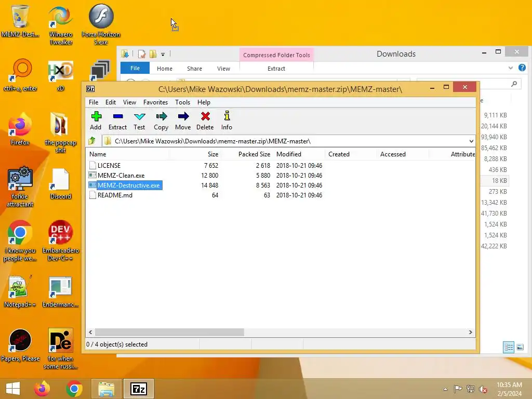Click the muted volume tray icon
The height and width of the screenshot is (399, 532).
click(x=483, y=389)
